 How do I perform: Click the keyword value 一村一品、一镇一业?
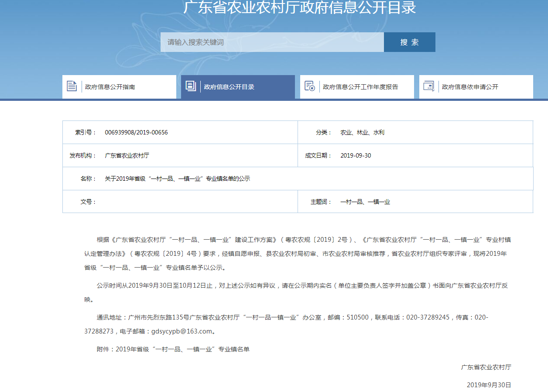click(x=365, y=202)
